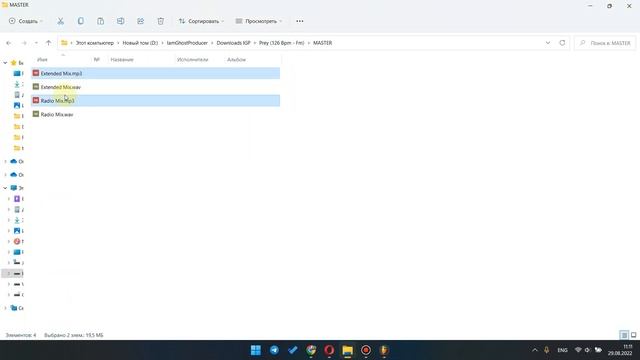Open the blue checkmark app on the taskbar
This screenshot has height=360, width=640.
pyautogui.click(x=293, y=350)
